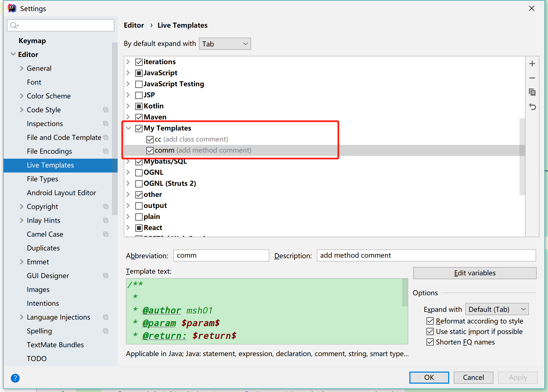548x392 pixels.
Task: Open the Keymap settings page
Action: click(32, 41)
